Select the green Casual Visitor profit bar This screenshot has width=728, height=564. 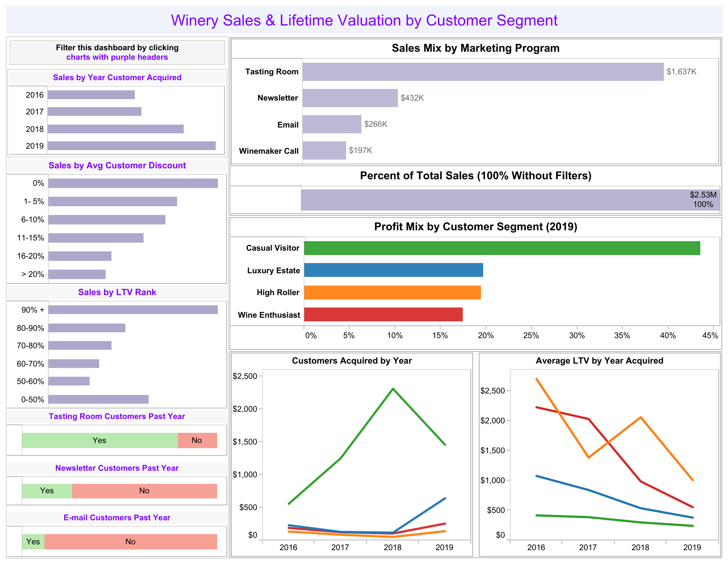[x=502, y=248]
